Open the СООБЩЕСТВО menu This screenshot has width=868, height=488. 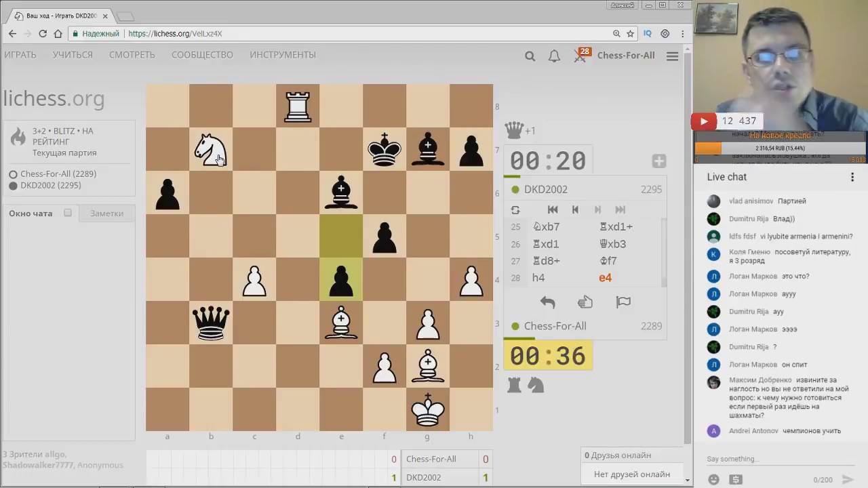coord(202,55)
